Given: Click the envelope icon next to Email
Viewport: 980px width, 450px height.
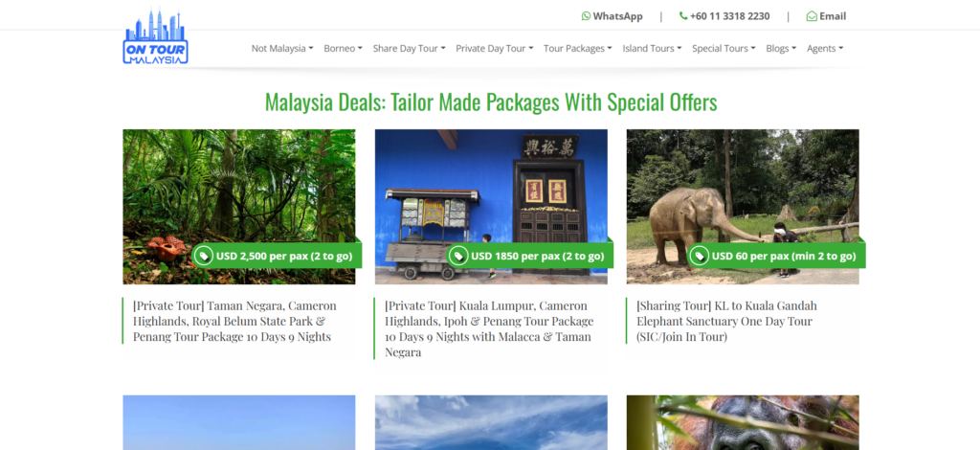Looking at the screenshot, I should tap(812, 16).
